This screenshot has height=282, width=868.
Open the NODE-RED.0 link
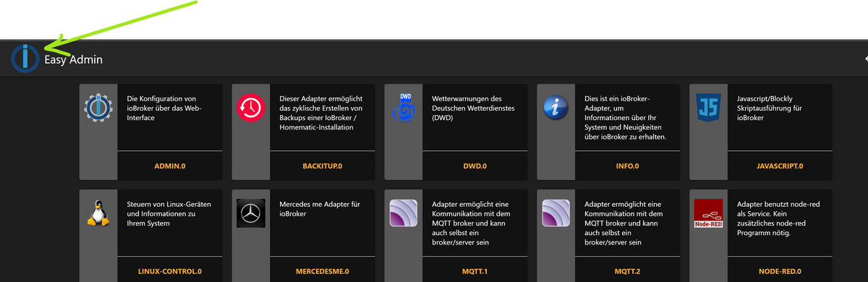(780, 272)
